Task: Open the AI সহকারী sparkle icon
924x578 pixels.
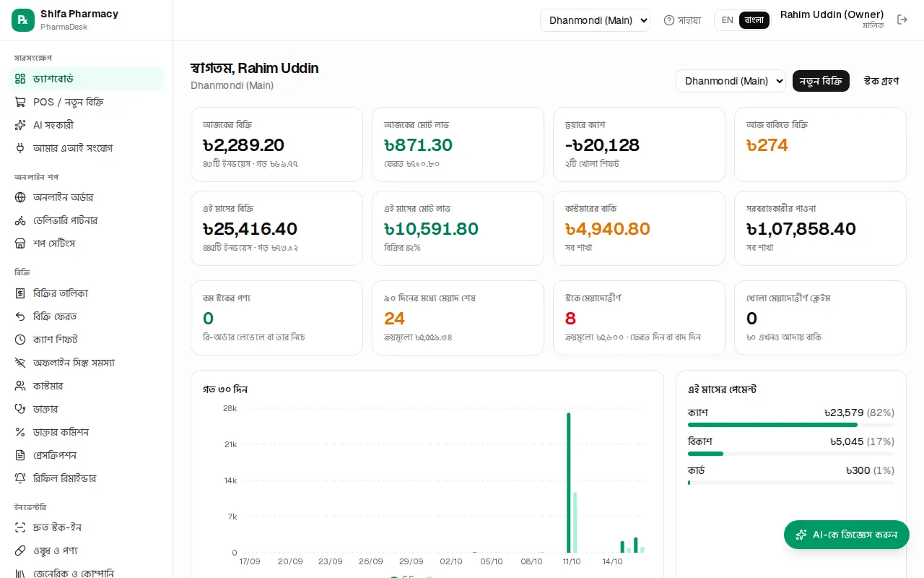Action: pyautogui.click(x=20, y=125)
